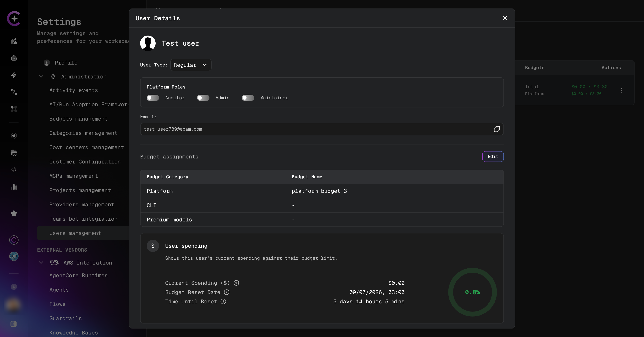Open the star favorites sidebar icon
644x337 pixels.
pyautogui.click(x=14, y=213)
